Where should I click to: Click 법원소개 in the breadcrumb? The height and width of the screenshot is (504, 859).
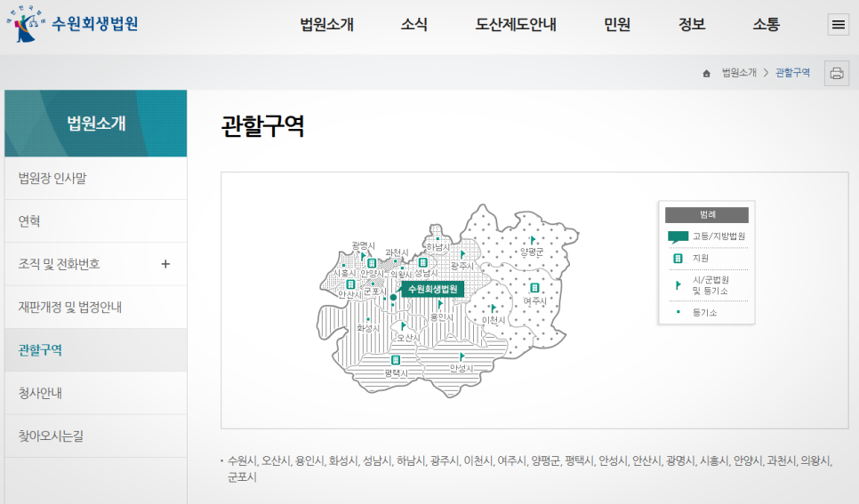point(738,73)
